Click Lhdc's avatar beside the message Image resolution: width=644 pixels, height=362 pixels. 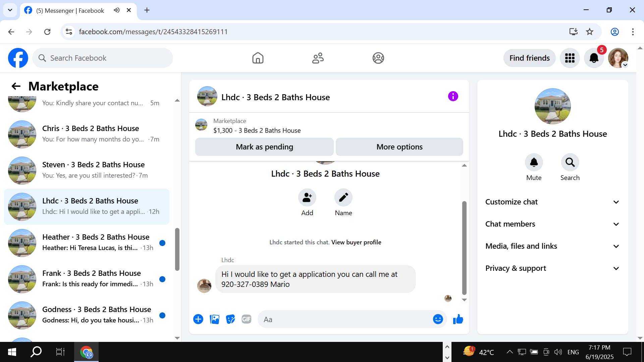pos(204,286)
